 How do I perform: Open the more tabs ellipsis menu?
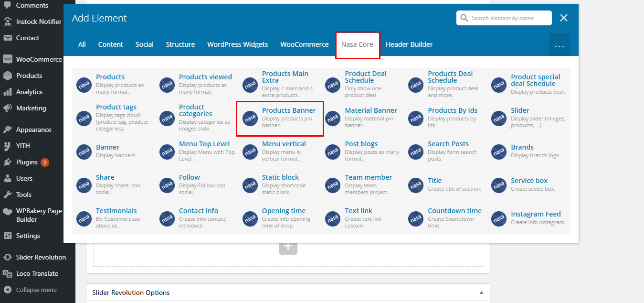(x=560, y=44)
